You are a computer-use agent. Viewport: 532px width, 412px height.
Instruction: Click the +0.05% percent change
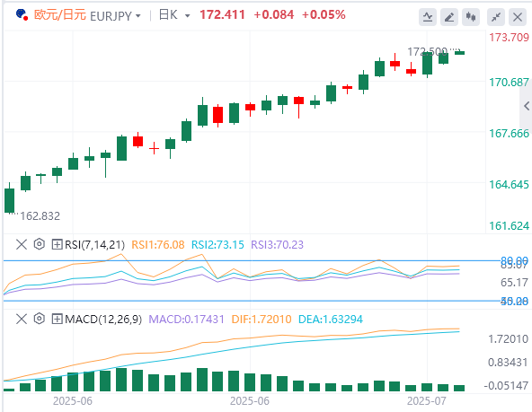coord(324,15)
